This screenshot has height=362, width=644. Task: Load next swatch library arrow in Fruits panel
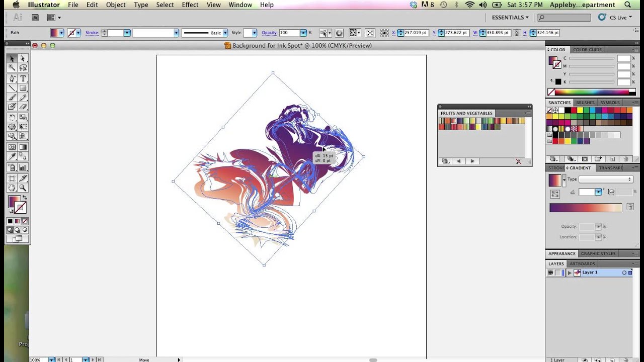tap(472, 161)
